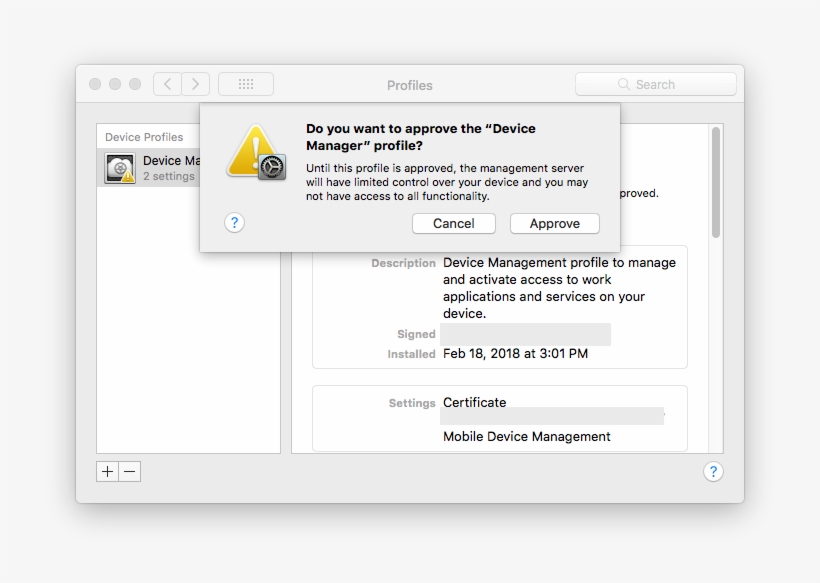Click the Installed date Feb 18, 2018
This screenshot has height=583, width=820.
pyautogui.click(x=515, y=354)
